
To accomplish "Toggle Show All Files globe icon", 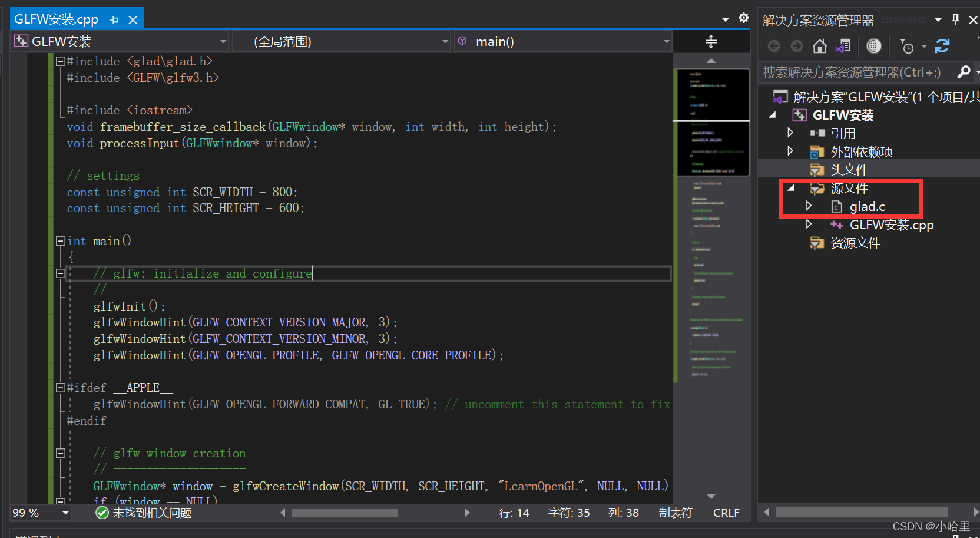I will [874, 46].
